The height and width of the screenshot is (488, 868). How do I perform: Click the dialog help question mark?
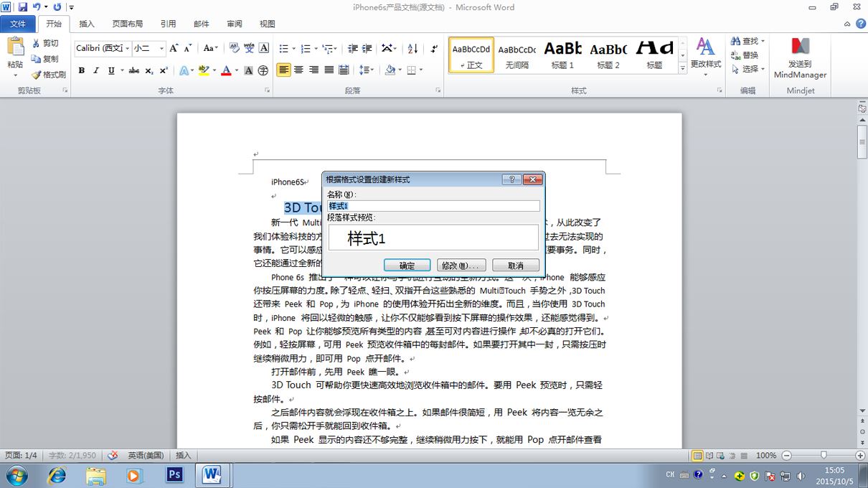point(511,179)
